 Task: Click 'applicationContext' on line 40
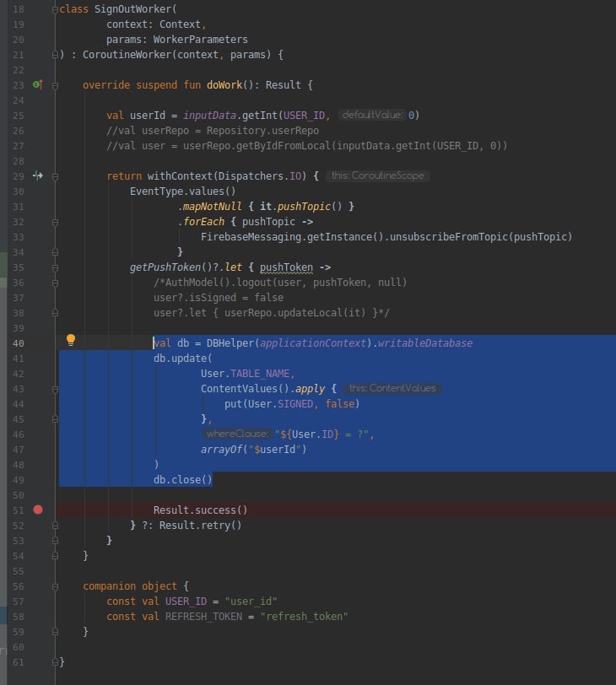coord(313,343)
